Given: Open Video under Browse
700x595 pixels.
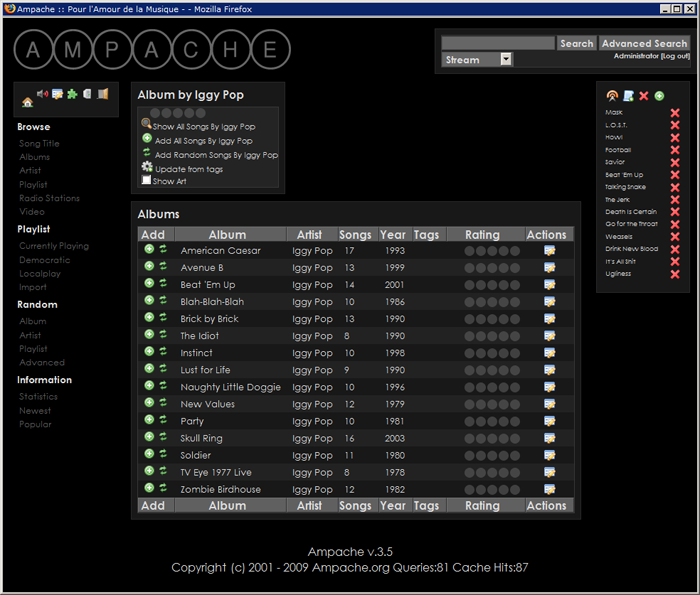Looking at the screenshot, I should click(x=32, y=212).
